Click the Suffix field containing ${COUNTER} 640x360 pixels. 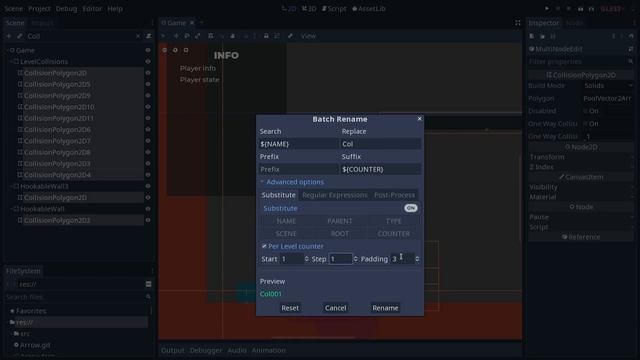pyautogui.click(x=380, y=169)
